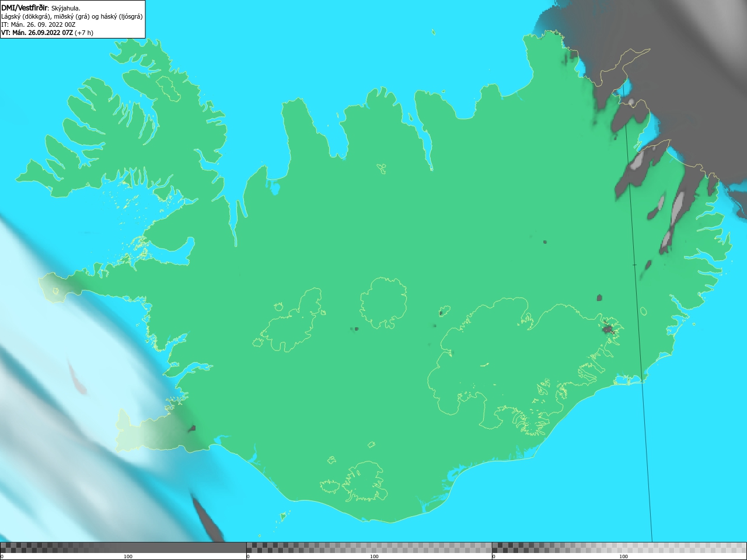Screen dimensions: 747x560
Task: Click the "IT: Mán. 26. 09. 2022 00Z" line
Action: tap(38, 24)
